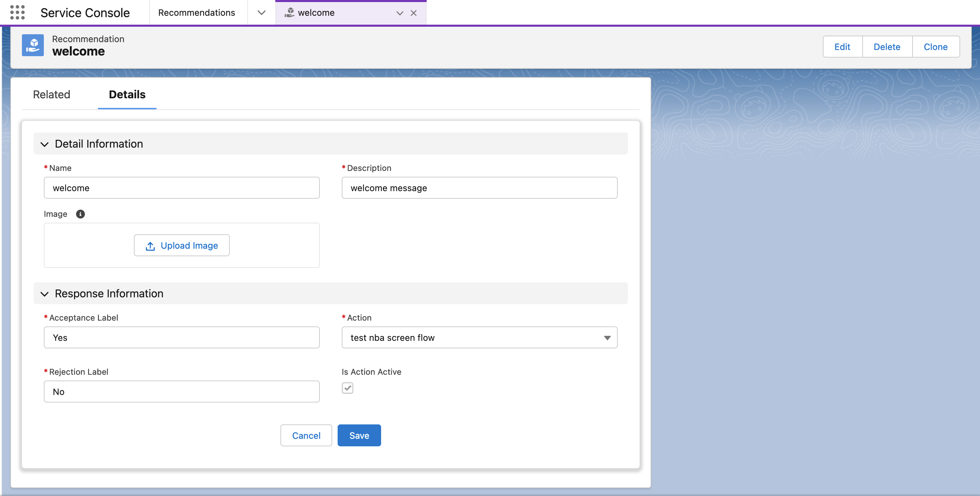980x496 pixels.
Task: Open the welcome tab actions chevron
Action: tap(400, 13)
